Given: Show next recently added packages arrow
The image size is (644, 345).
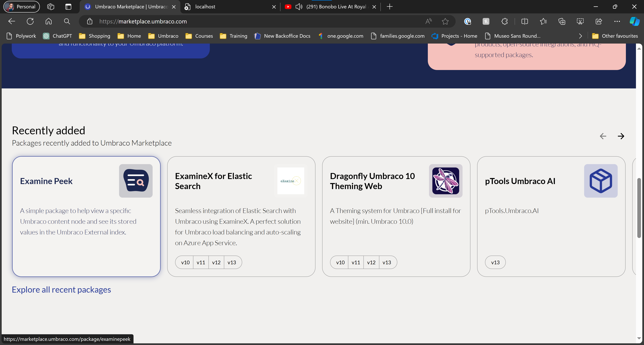Looking at the screenshot, I should 621,136.
